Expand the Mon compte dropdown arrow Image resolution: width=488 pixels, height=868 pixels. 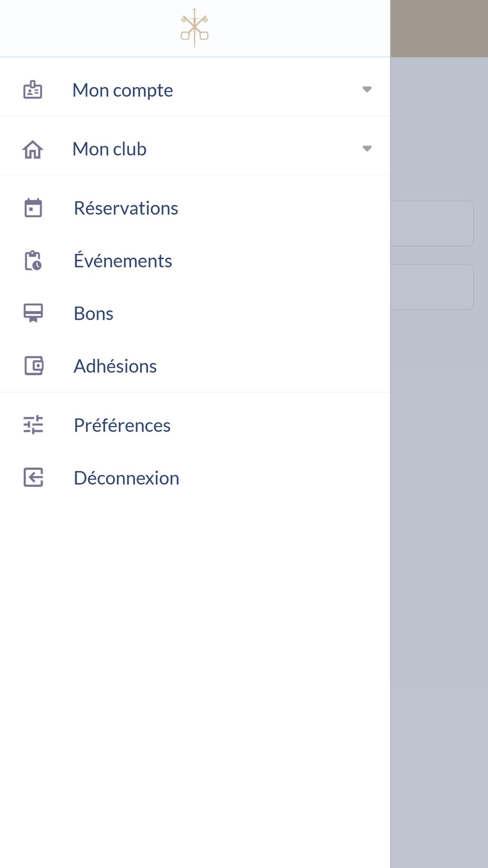point(367,90)
